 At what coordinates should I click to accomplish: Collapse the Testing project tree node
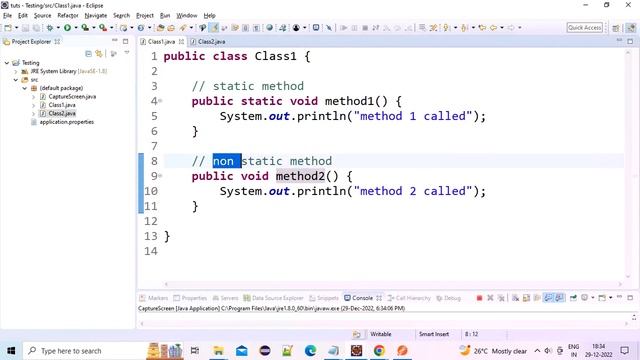point(7,63)
